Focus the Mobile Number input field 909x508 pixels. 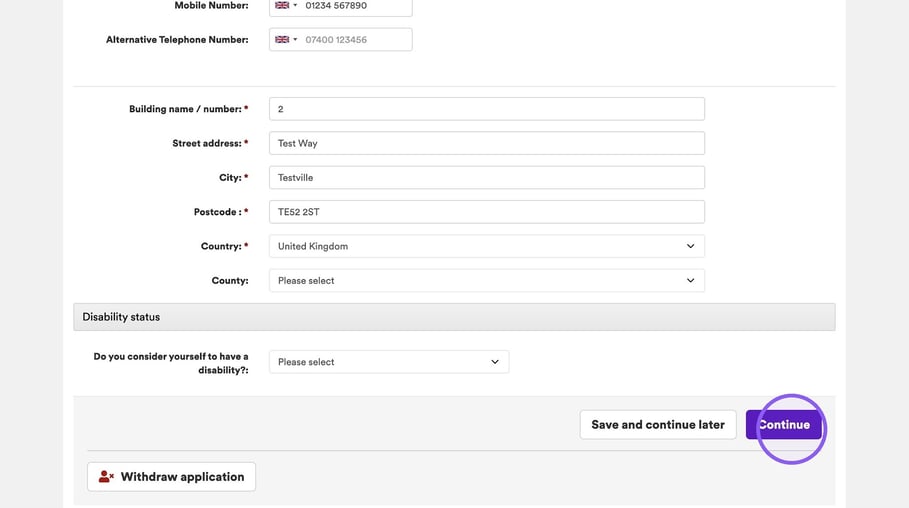[x=356, y=6]
